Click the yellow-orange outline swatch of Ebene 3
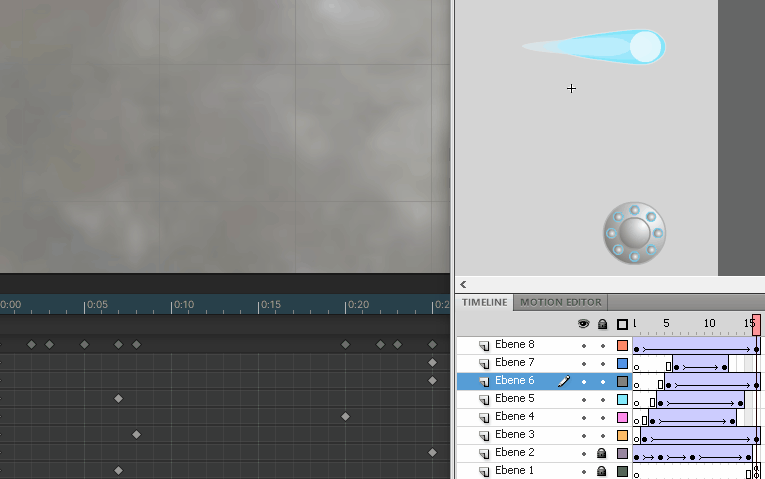This screenshot has width=765, height=479. (622, 436)
